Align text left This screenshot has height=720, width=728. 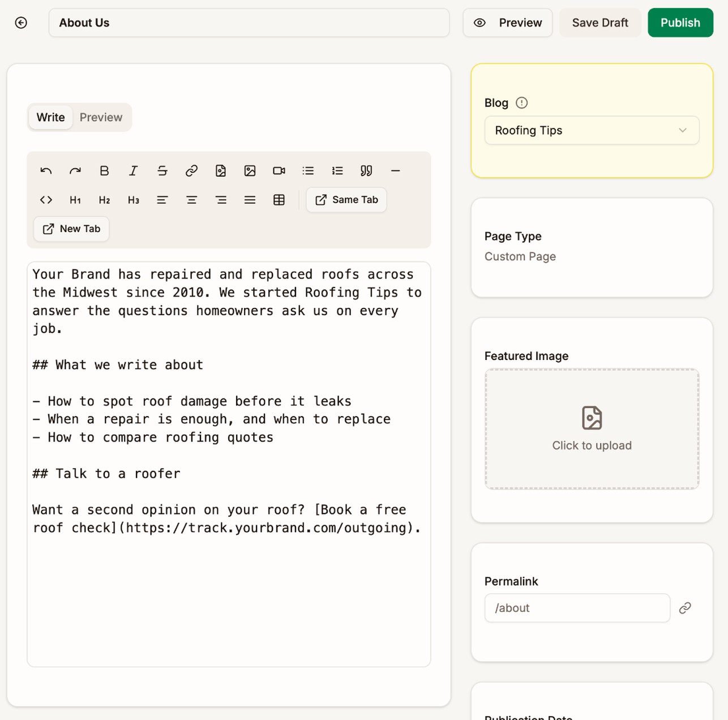tap(162, 200)
